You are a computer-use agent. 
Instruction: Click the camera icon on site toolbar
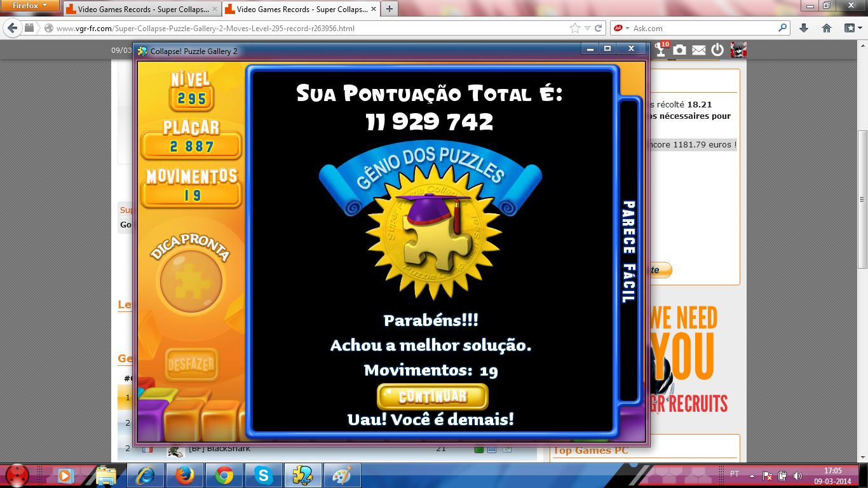pyautogui.click(x=680, y=50)
